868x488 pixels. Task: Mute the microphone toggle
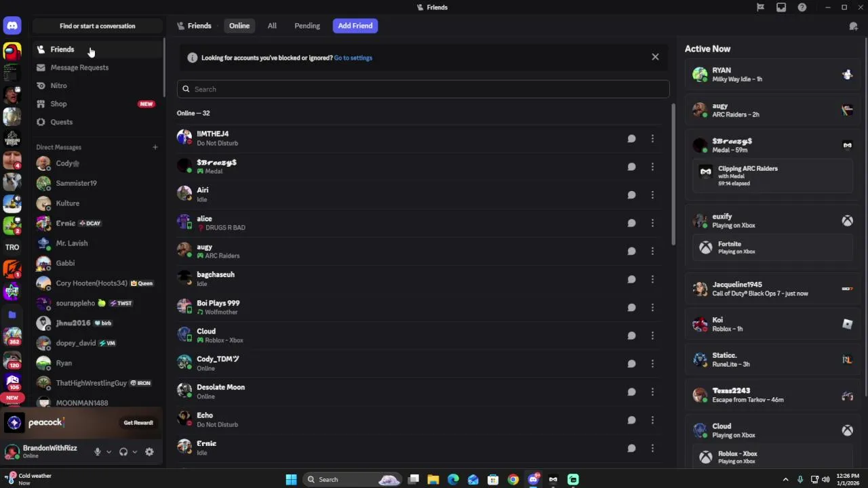98,451
